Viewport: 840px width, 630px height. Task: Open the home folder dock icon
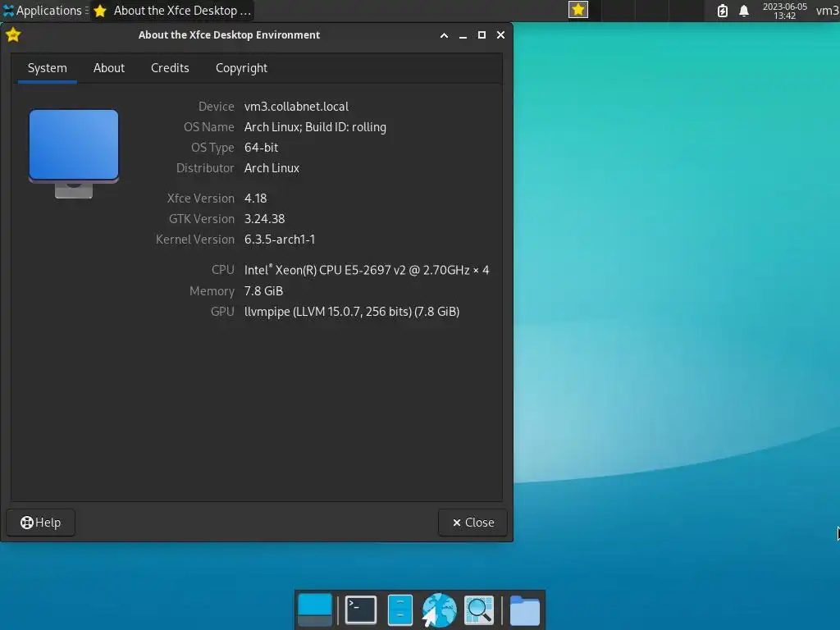(524, 610)
